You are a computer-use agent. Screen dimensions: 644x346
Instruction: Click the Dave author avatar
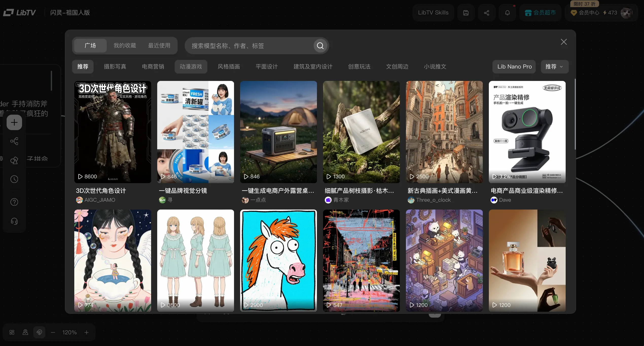click(494, 200)
